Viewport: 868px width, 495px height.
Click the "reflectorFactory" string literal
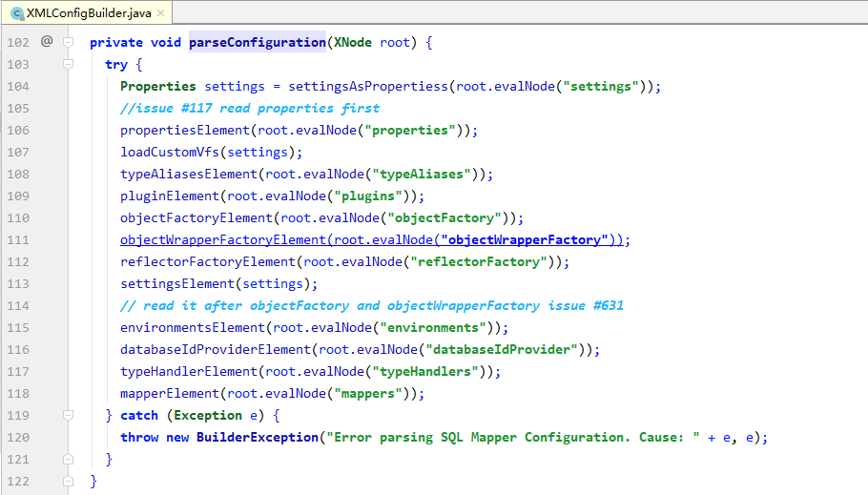tap(479, 262)
